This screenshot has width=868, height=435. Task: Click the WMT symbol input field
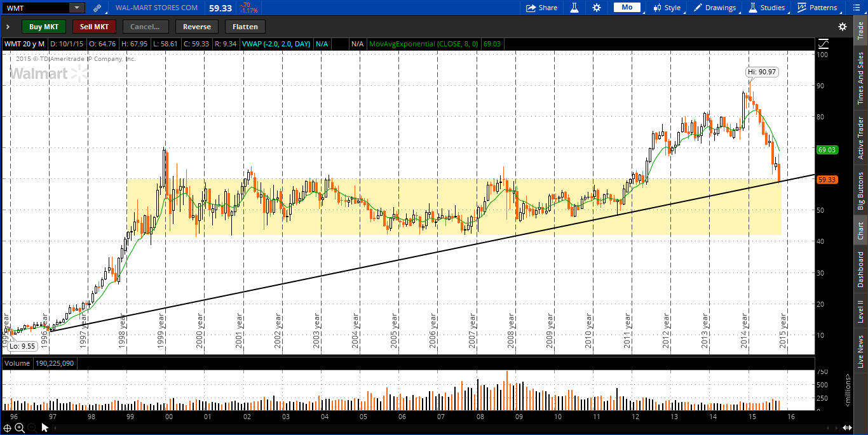[x=36, y=8]
